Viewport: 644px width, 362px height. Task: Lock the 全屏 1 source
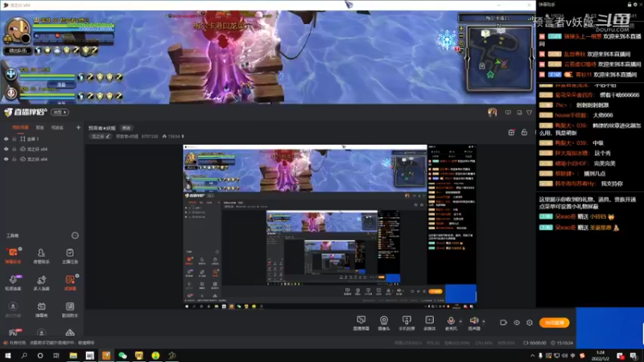(x=14, y=139)
